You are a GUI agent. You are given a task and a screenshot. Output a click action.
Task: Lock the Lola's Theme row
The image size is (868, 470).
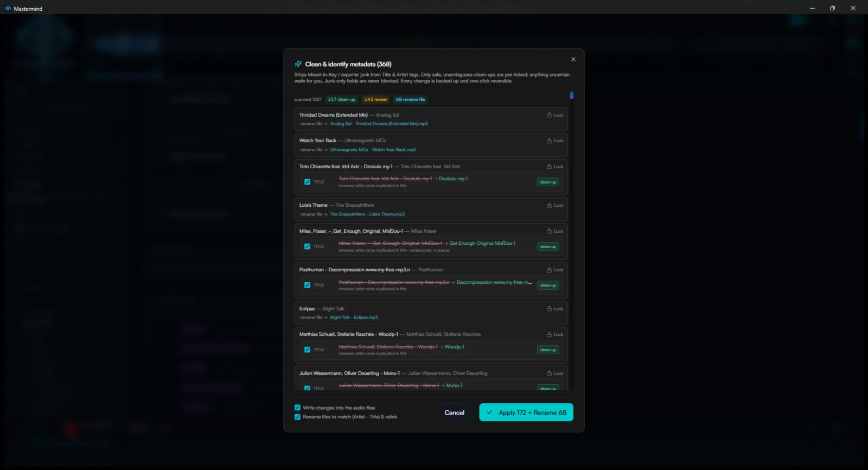[x=555, y=205]
